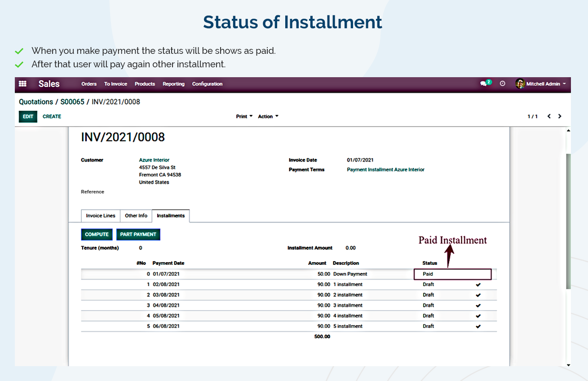Click the scrollbar down arrow
The height and width of the screenshot is (381, 588).
click(568, 365)
